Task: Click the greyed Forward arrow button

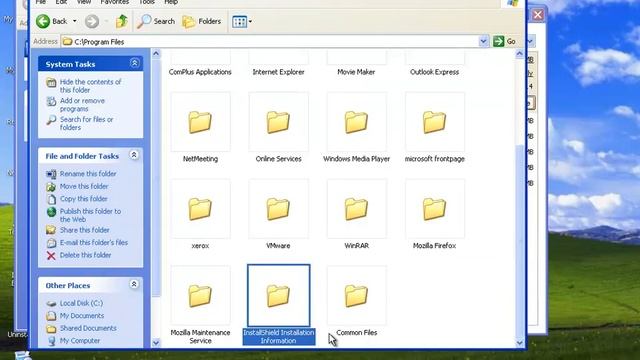Action: pyautogui.click(x=92, y=21)
